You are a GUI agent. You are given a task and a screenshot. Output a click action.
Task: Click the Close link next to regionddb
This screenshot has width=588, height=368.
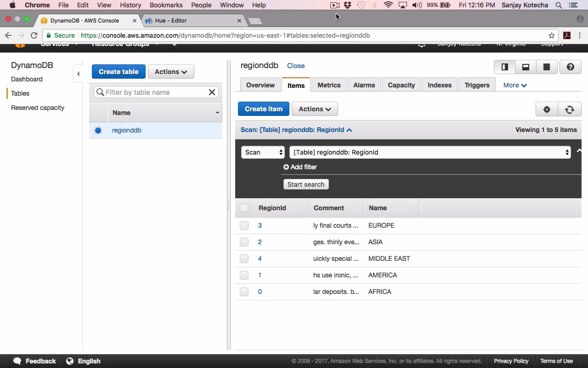tap(296, 66)
